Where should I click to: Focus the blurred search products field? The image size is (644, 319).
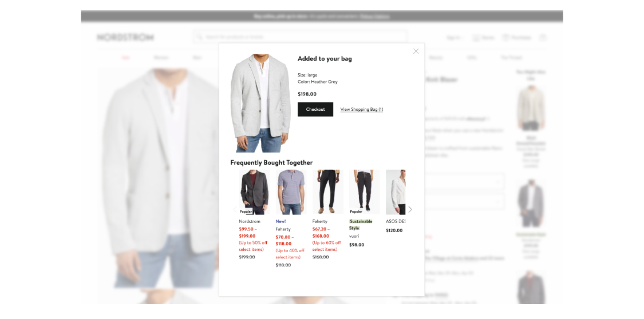click(x=300, y=37)
